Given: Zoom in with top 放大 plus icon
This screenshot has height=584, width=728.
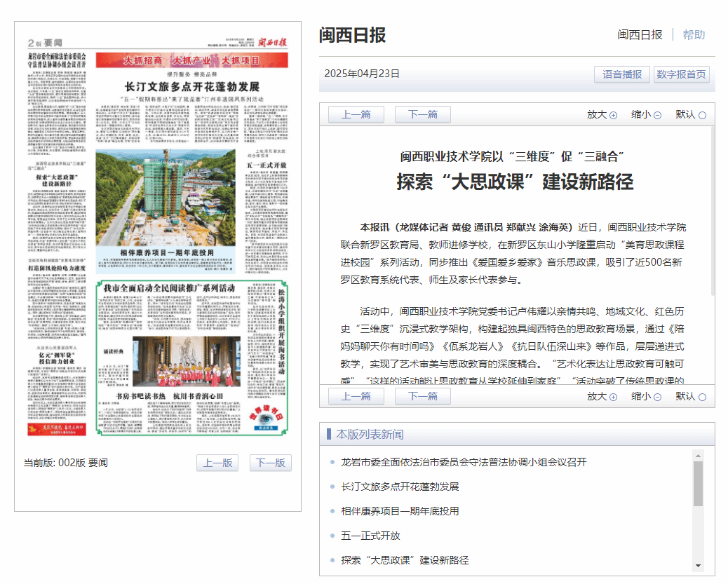Looking at the screenshot, I should (x=613, y=115).
